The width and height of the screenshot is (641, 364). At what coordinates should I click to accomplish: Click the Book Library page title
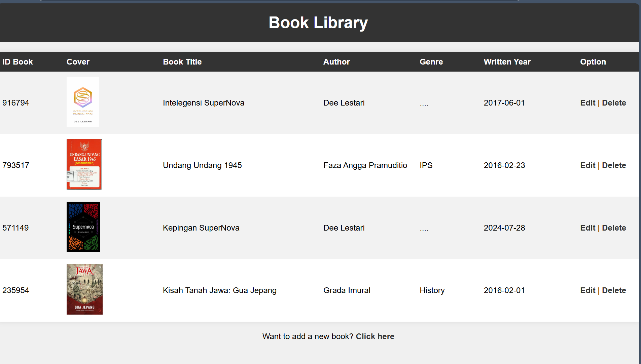(x=318, y=23)
